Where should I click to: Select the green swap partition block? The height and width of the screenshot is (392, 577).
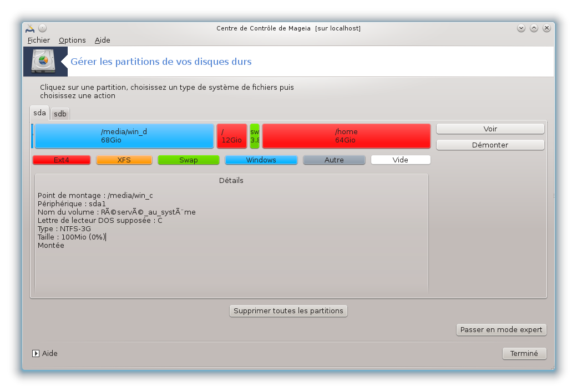pos(255,136)
